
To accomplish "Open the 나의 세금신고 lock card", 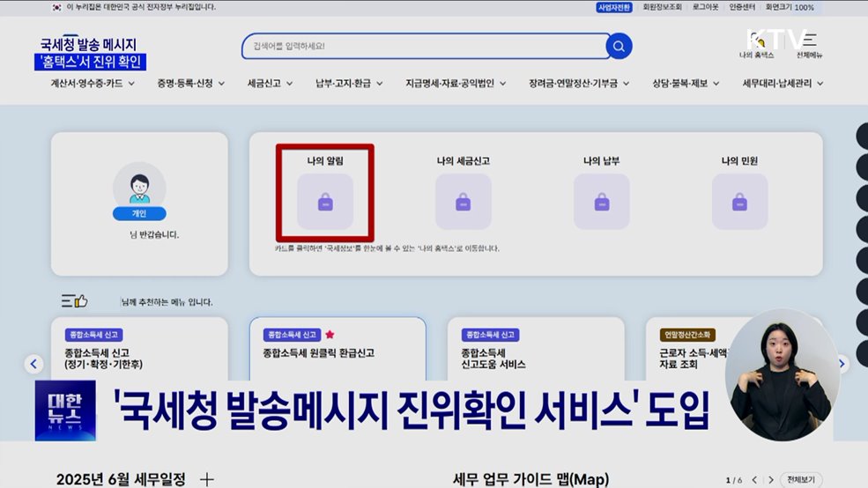I will point(464,202).
